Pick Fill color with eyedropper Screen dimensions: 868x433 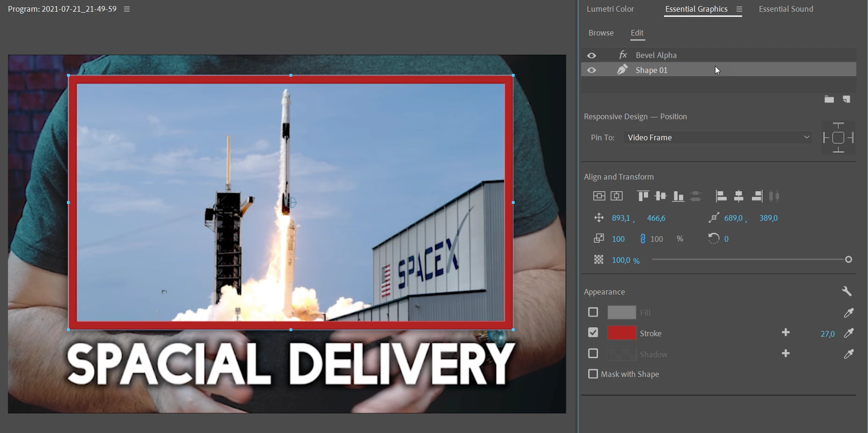click(848, 312)
